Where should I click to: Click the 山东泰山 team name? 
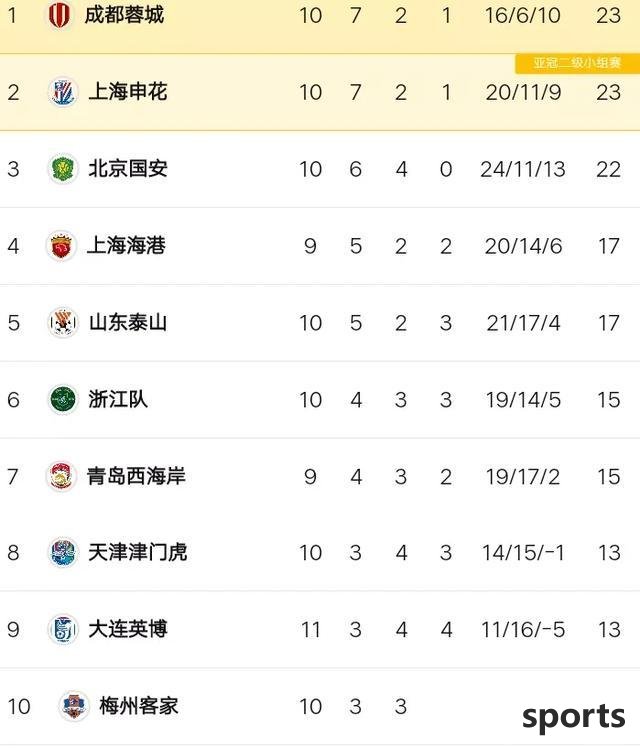click(128, 322)
